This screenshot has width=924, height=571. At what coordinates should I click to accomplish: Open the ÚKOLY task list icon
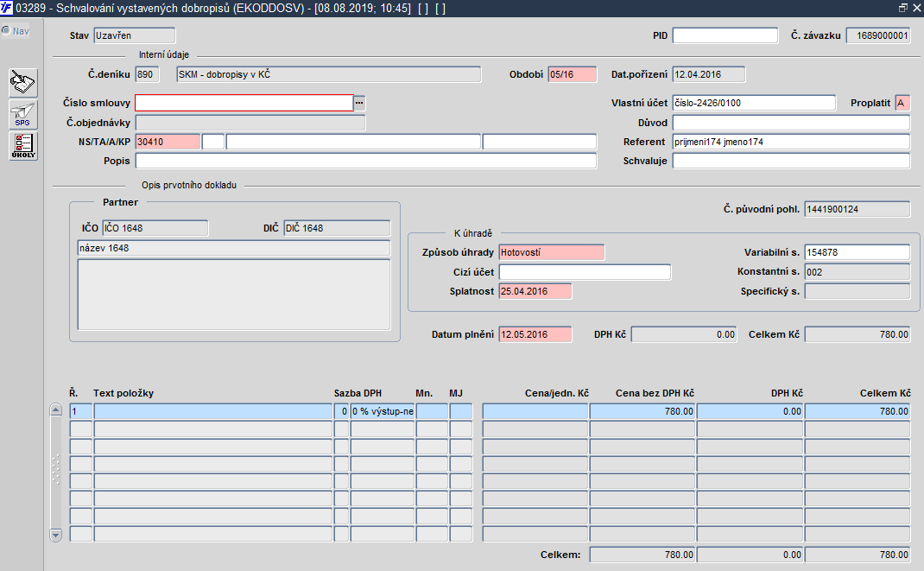point(23,145)
